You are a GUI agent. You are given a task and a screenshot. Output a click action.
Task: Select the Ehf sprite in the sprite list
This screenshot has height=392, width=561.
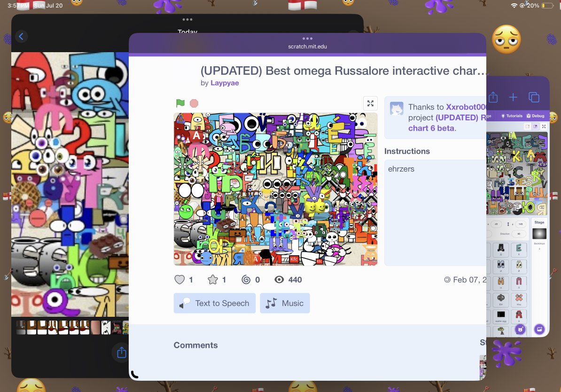[501, 299]
